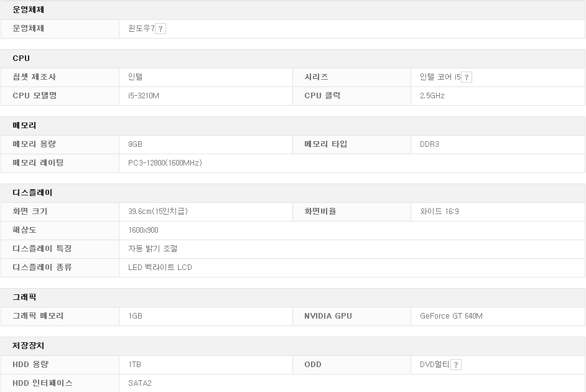
Task: Click the help icon beside 윈도우7
Action: (160, 29)
